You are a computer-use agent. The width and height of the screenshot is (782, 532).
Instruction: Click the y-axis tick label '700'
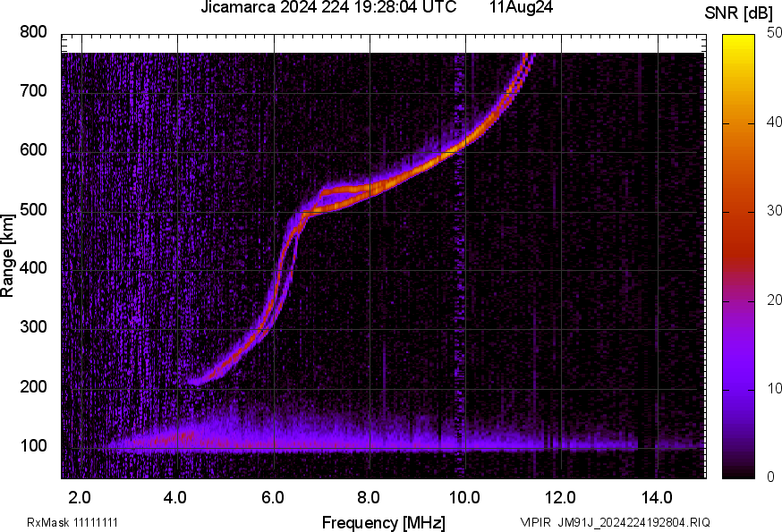coord(33,90)
